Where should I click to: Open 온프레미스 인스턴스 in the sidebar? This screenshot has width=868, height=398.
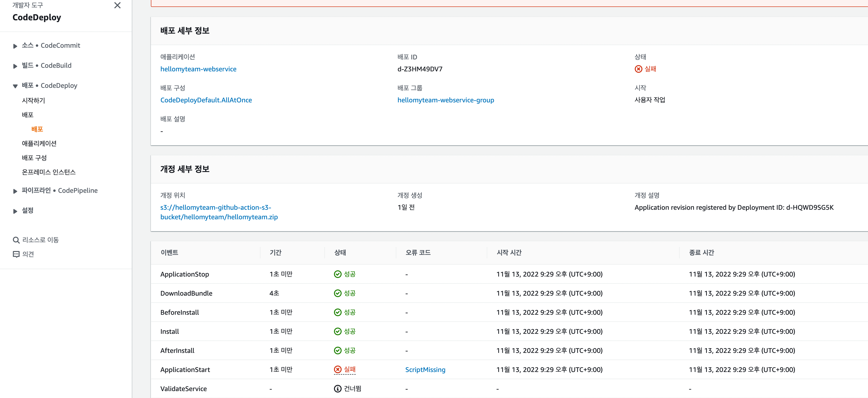pos(48,172)
